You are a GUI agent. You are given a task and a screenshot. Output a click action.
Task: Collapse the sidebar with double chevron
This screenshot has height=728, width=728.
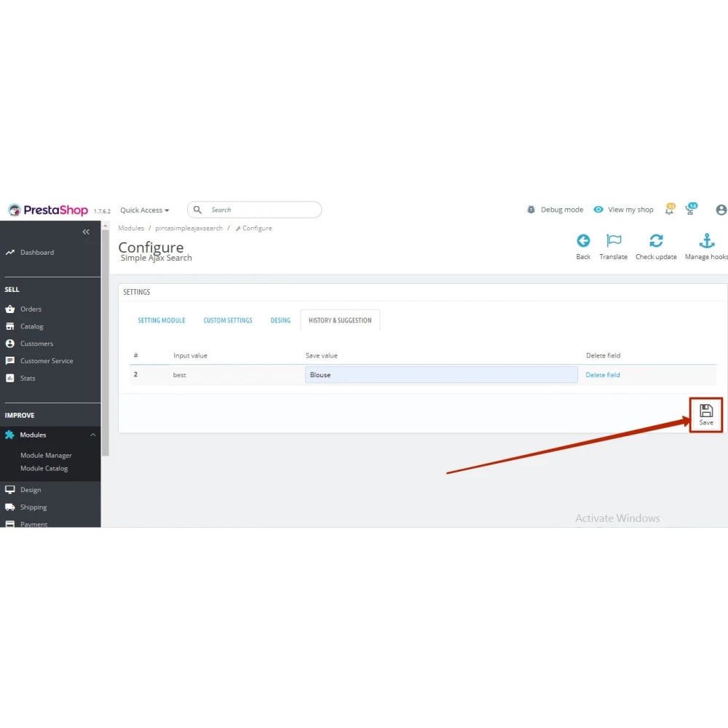tap(86, 232)
